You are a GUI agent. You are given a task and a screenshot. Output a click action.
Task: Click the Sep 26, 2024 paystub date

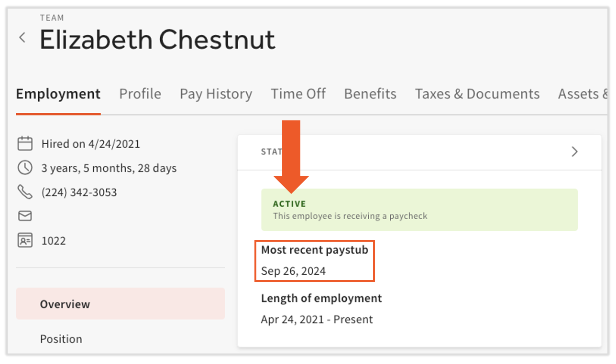(293, 271)
